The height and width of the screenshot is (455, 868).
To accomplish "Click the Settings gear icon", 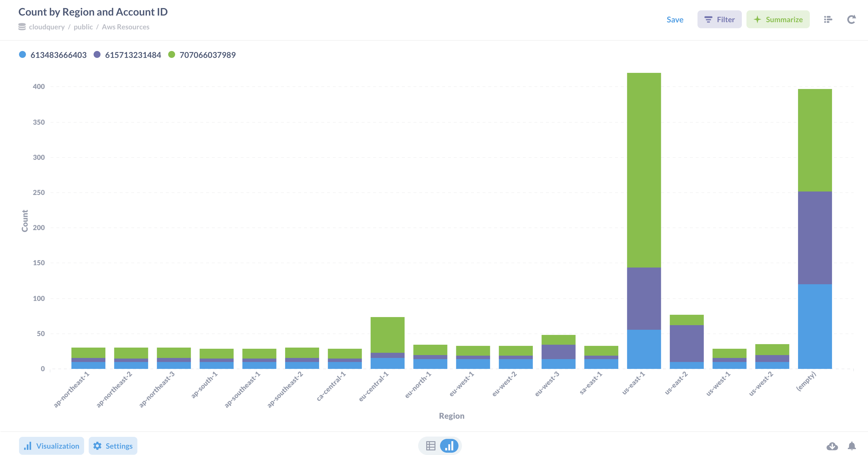I will tap(97, 446).
